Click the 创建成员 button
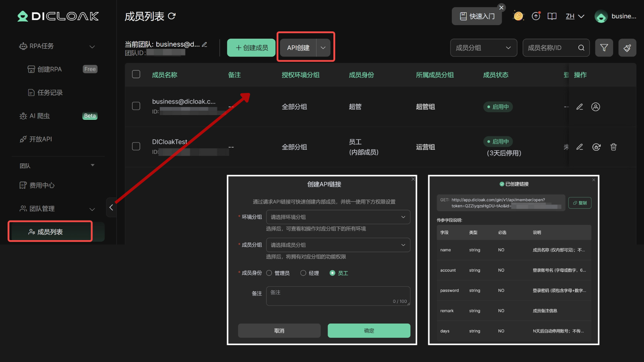 (251, 48)
